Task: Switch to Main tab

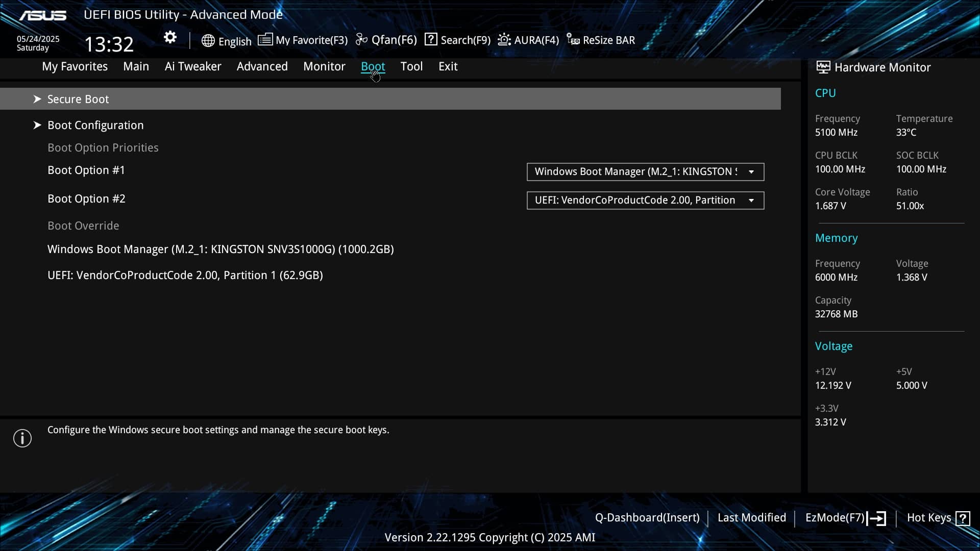Action: click(x=136, y=66)
